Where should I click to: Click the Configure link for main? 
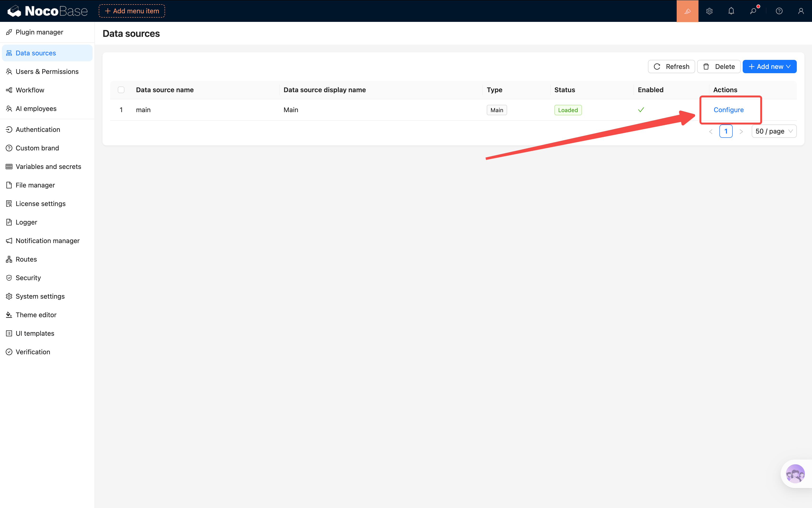pyautogui.click(x=728, y=110)
